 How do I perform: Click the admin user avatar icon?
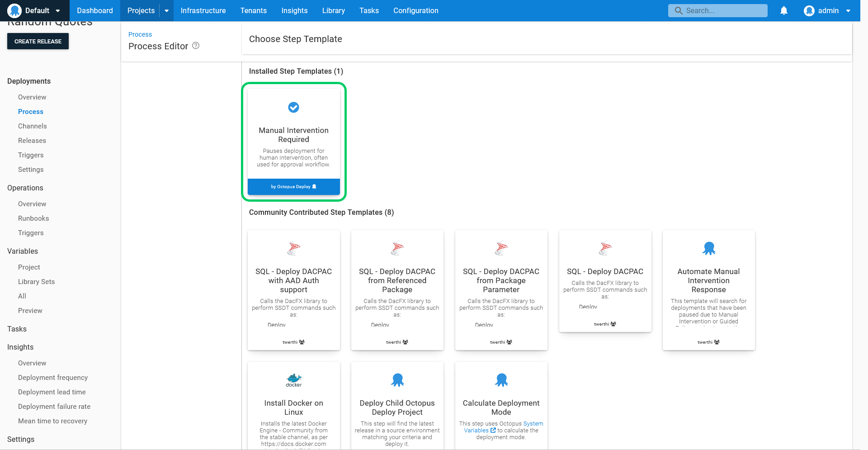coord(809,10)
